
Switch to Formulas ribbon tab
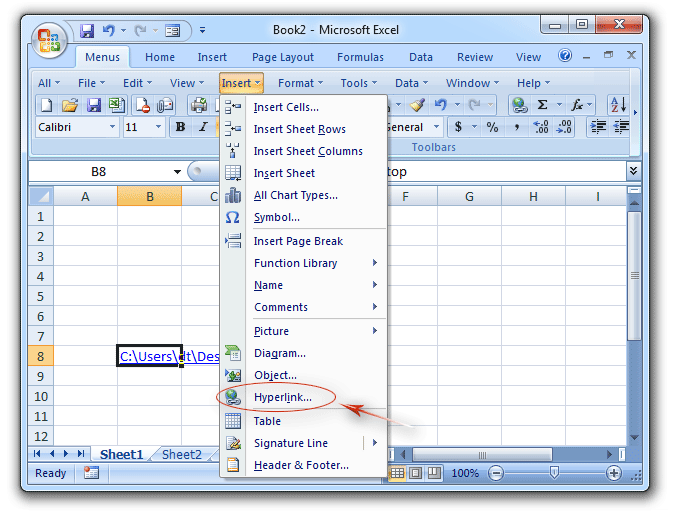(x=360, y=57)
